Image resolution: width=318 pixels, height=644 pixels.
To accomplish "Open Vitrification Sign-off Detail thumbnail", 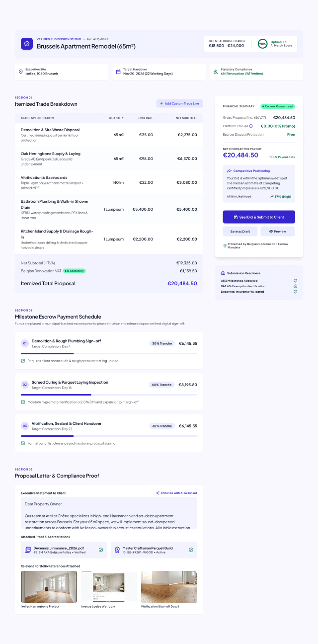I will [x=169, y=587].
